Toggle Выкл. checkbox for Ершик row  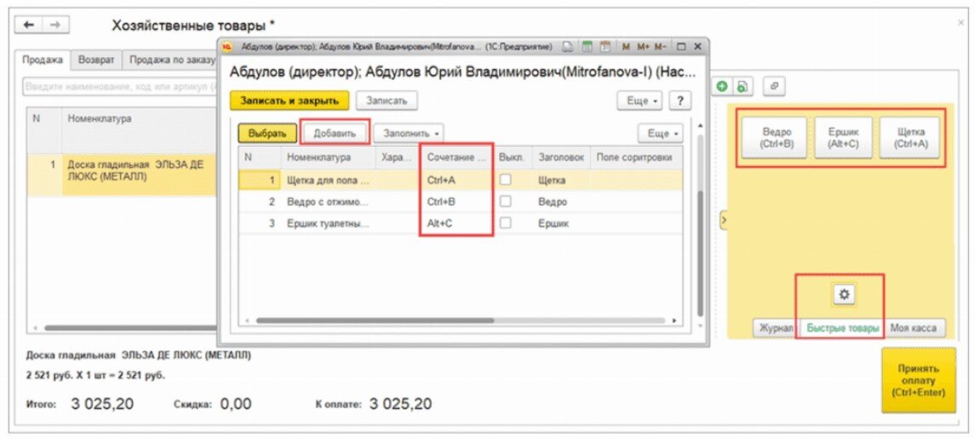[505, 223]
